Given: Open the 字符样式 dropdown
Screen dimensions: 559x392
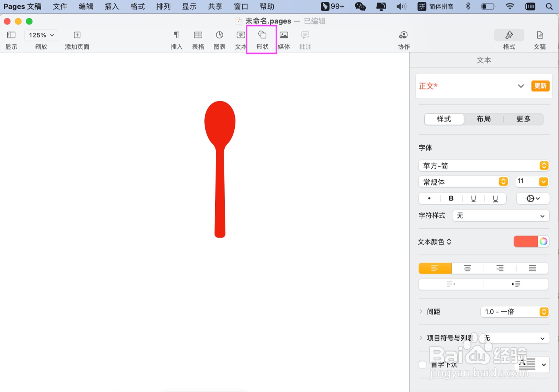Looking at the screenshot, I should (501, 216).
